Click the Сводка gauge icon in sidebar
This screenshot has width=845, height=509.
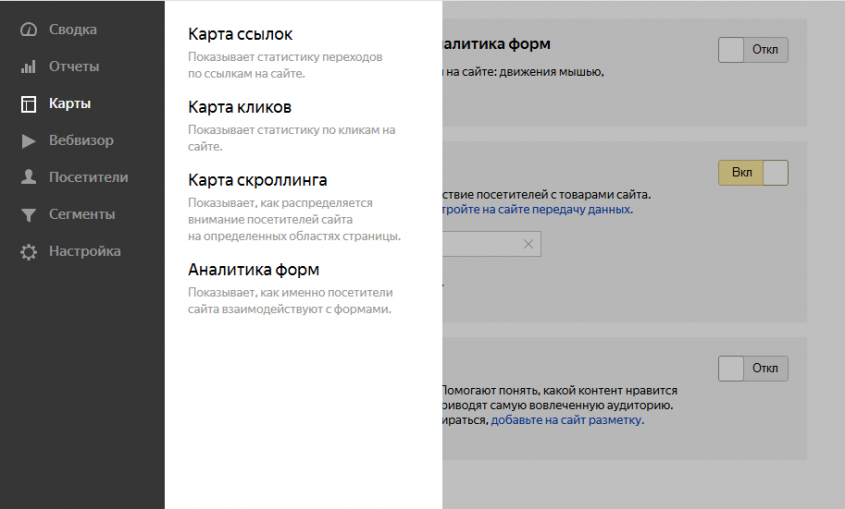tap(29, 30)
